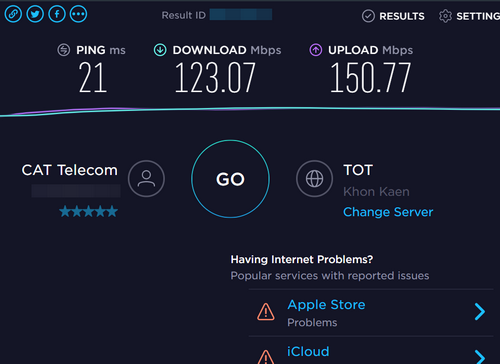Click the download arrow icon
500x364 pixels.
point(160,50)
